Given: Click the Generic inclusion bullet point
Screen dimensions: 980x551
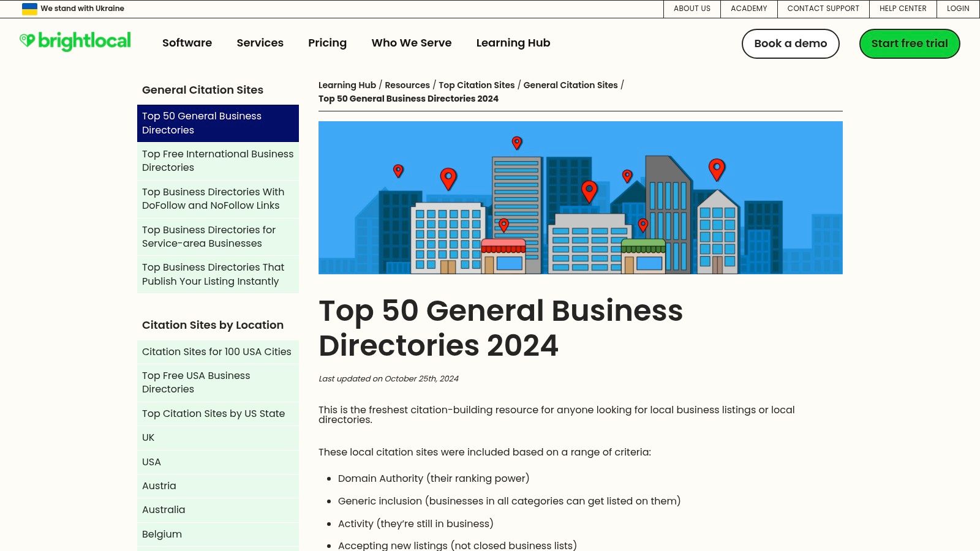Looking at the screenshot, I should (509, 501).
